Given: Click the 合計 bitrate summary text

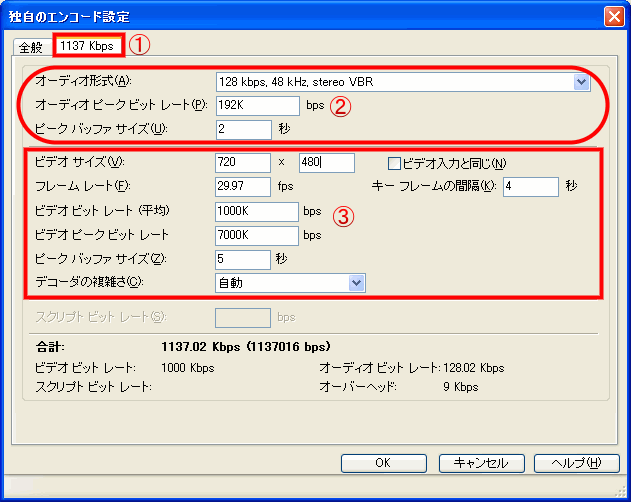Looking at the screenshot, I should (246, 348).
